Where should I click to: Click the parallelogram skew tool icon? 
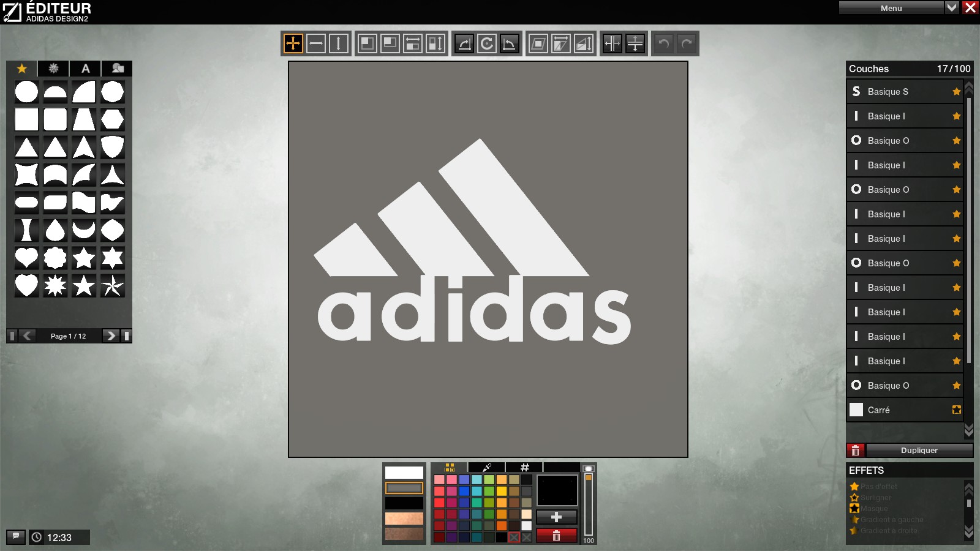538,43
